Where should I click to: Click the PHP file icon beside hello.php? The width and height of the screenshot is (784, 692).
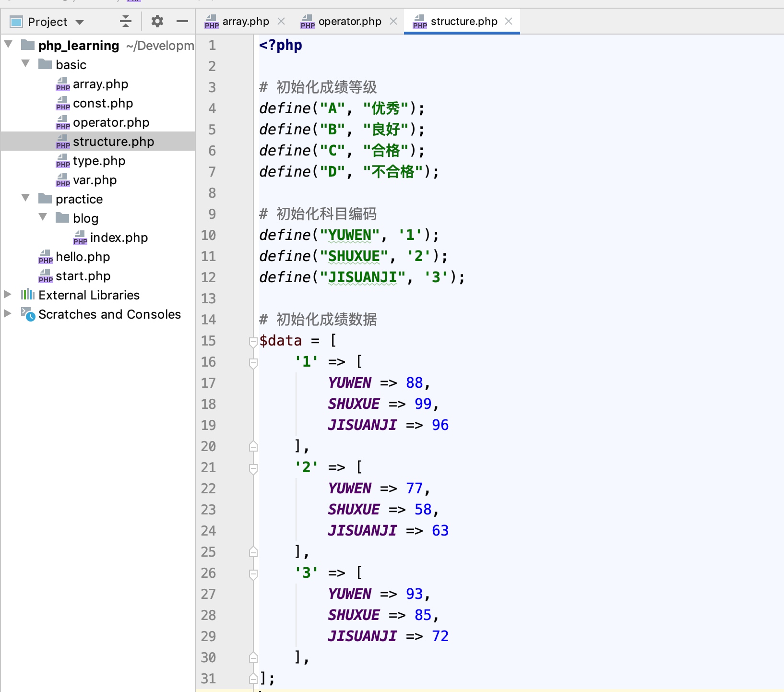46,257
